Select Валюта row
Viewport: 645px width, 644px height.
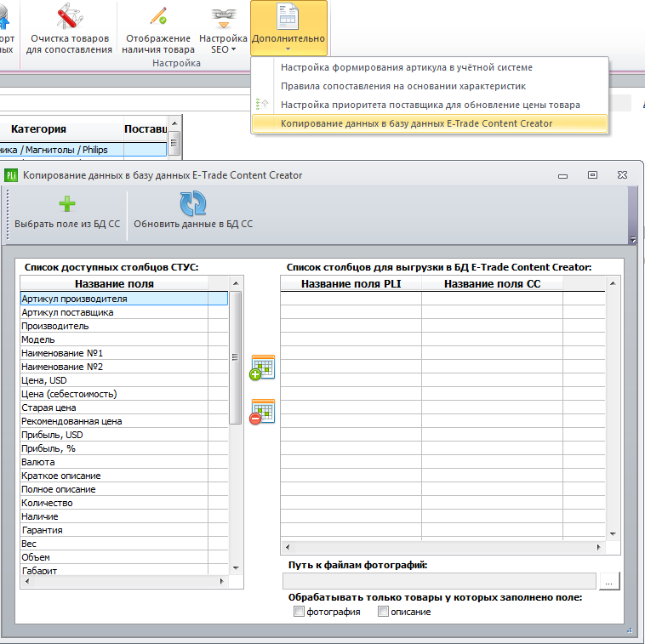tap(124, 461)
